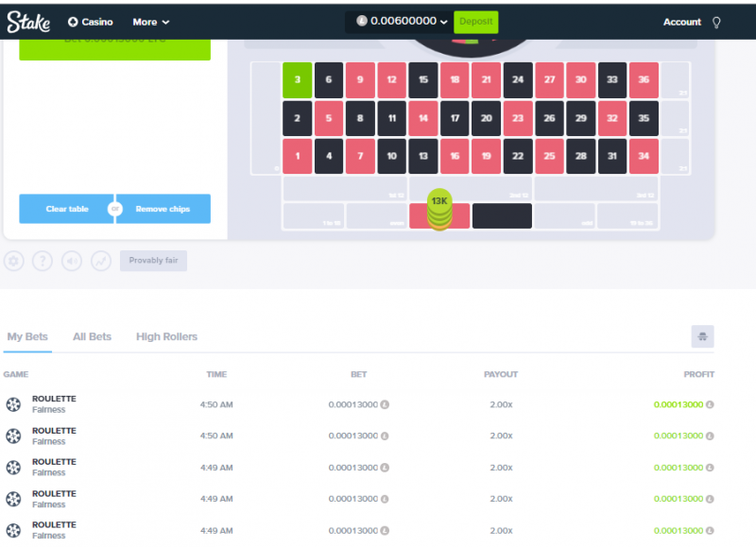Open the help question mark icon
Screen dimensions: 756x547
tap(43, 261)
